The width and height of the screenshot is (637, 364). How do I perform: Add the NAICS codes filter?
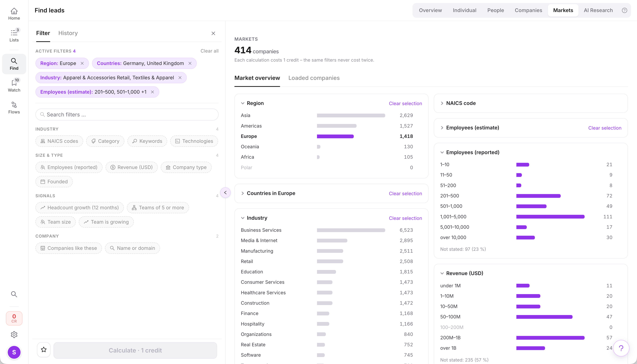click(x=59, y=141)
